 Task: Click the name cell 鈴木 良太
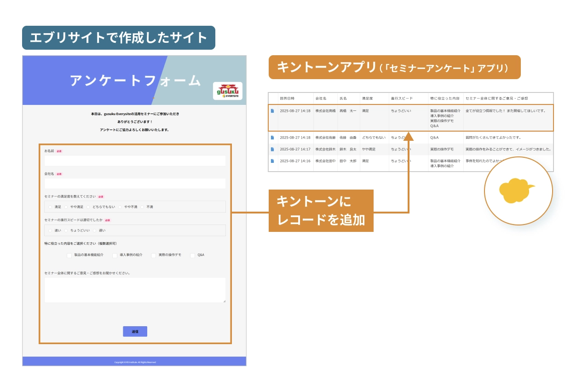[348, 149]
